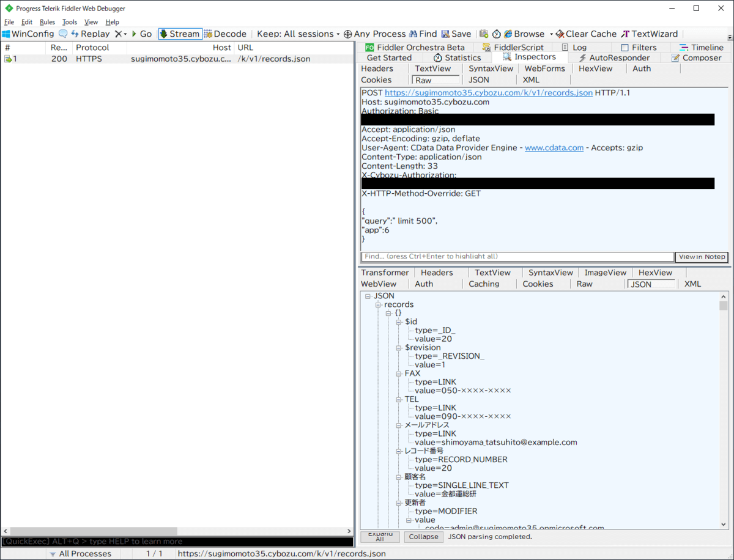Select session 1 records.json row
This screenshot has width=734, height=560.
[177, 59]
